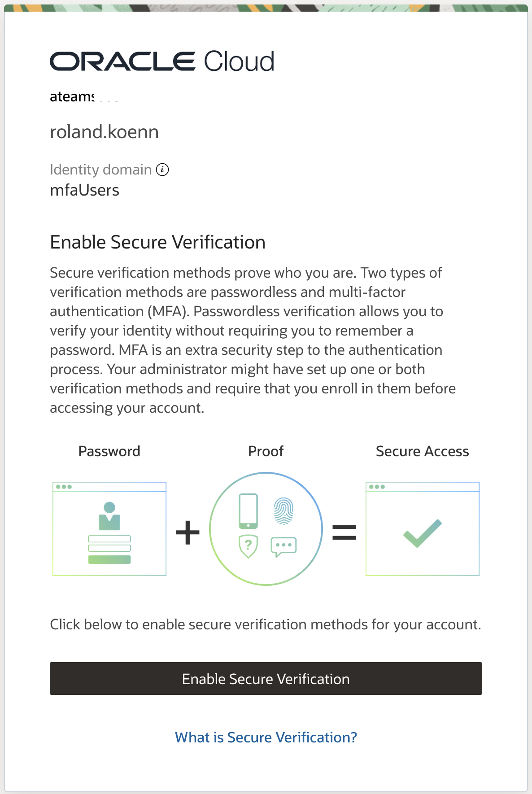Viewport: 532px width, 794px height.
Task: Click the Enable Secure Verification heading
Action: pyautogui.click(x=157, y=242)
